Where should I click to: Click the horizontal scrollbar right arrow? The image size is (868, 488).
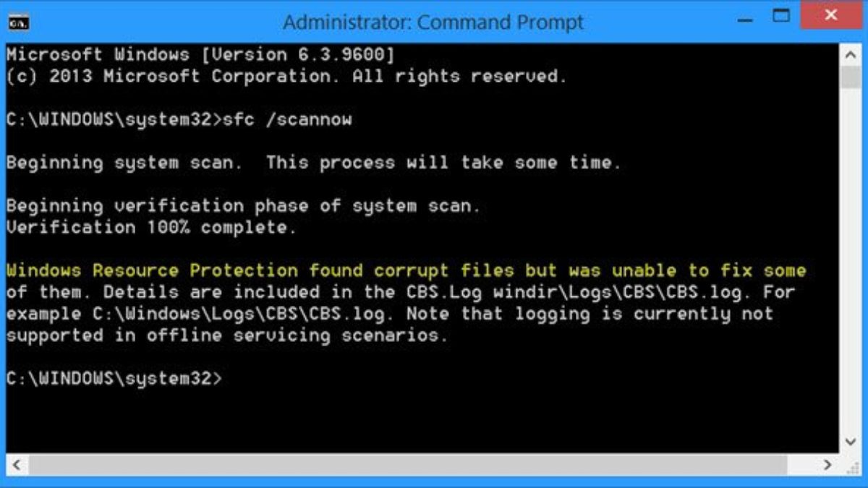[830, 464]
